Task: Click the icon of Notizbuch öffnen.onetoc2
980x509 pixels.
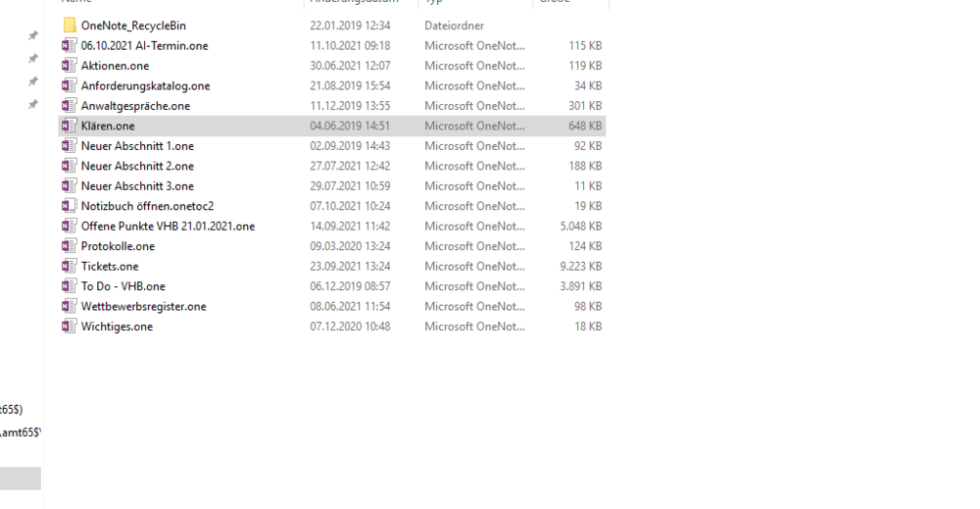Action: click(69, 206)
